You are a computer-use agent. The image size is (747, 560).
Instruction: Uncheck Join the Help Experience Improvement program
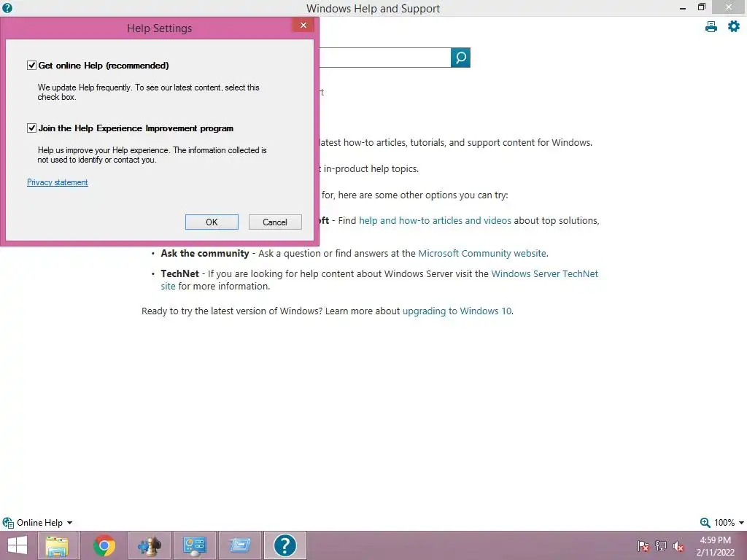[31, 128]
